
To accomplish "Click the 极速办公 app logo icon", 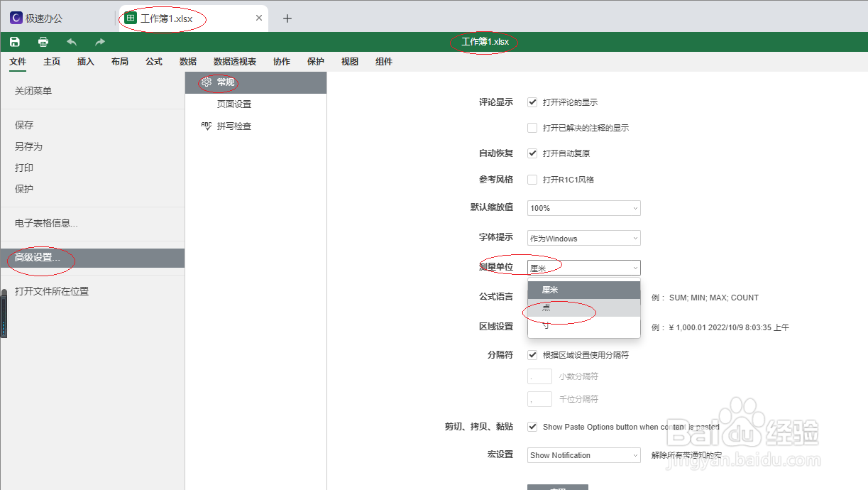I will (x=15, y=16).
